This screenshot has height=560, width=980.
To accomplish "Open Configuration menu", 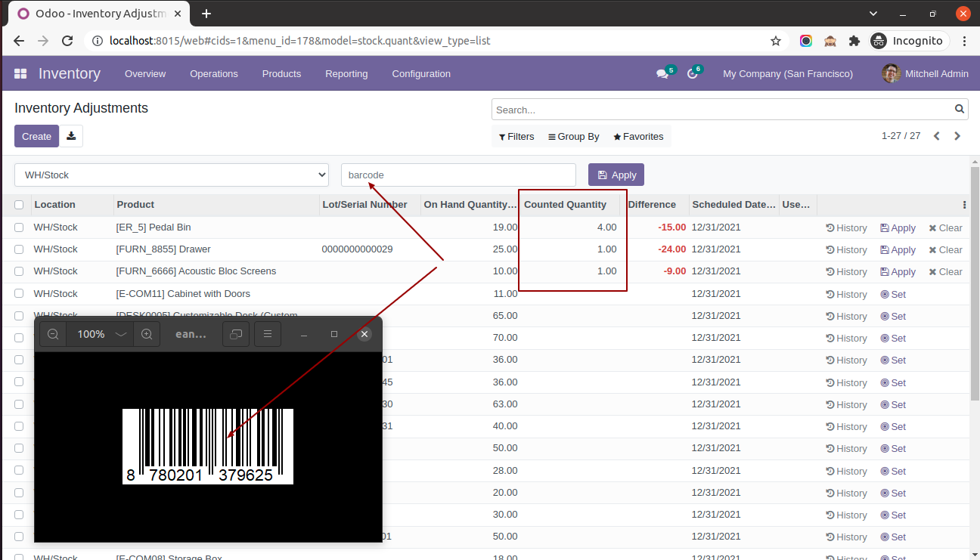I will tap(421, 73).
